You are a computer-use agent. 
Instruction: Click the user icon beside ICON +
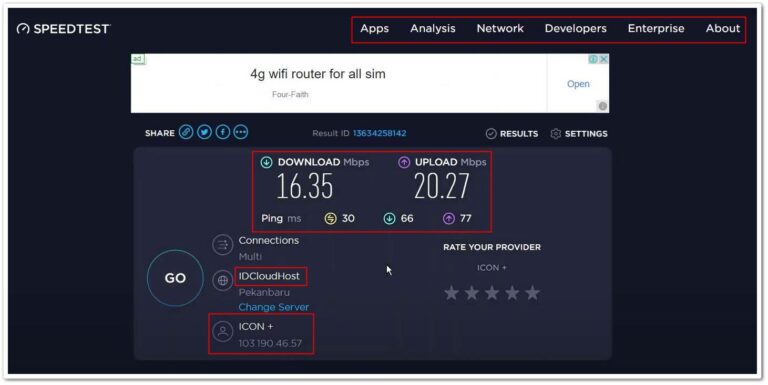(222, 331)
